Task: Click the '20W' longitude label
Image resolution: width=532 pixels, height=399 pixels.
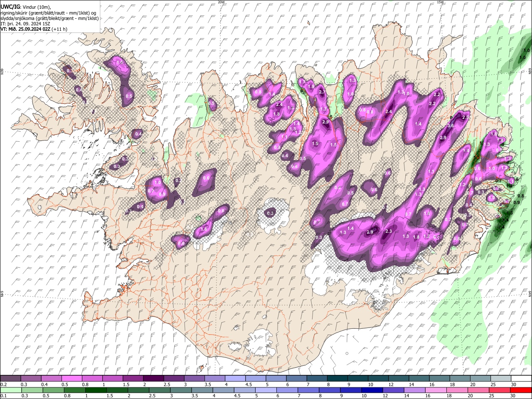Action: (221, 2)
